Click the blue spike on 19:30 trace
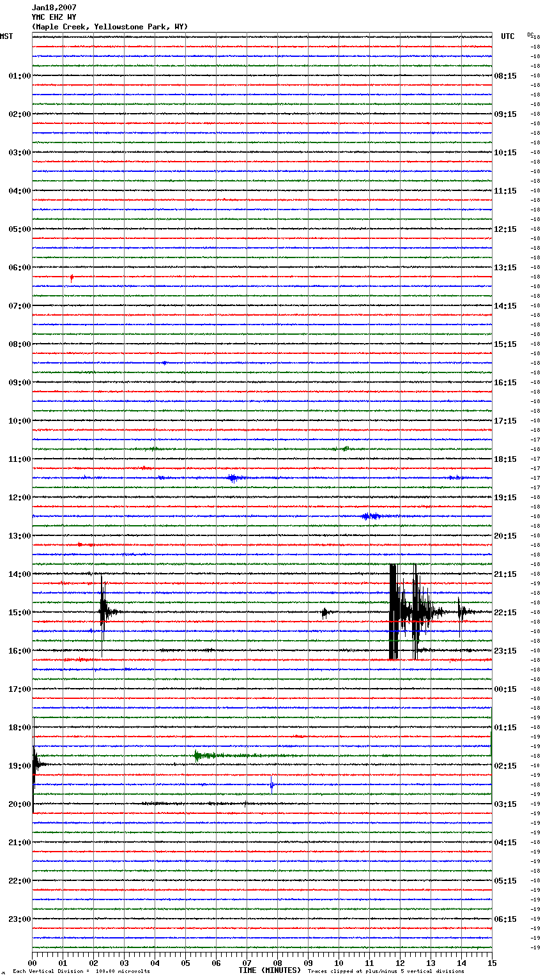Viewport: 543px width, 980px height. coord(271,785)
